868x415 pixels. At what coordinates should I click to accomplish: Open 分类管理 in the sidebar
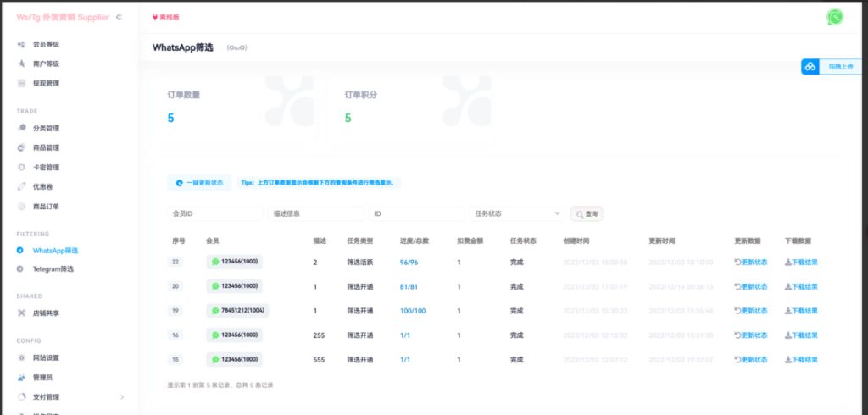point(46,129)
